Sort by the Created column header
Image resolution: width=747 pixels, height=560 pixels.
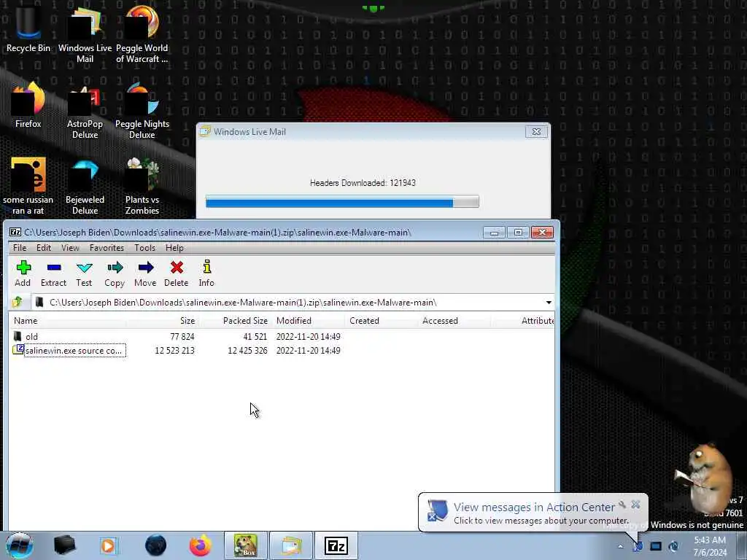[x=381, y=321]
